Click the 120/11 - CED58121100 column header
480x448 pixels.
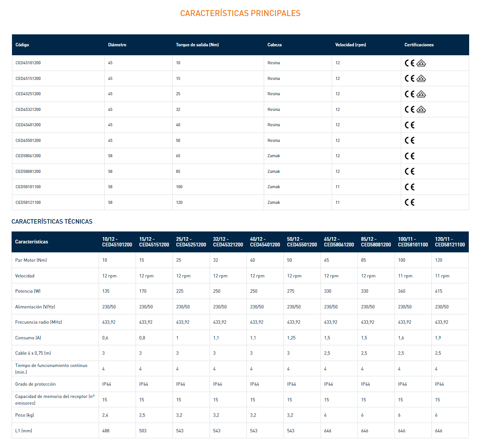click(450, 242)
